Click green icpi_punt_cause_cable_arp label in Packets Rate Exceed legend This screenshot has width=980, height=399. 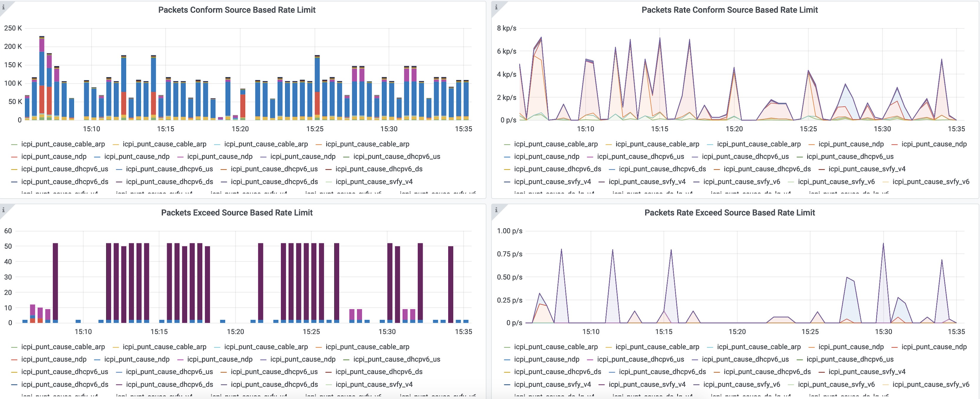tap(556, 347)
